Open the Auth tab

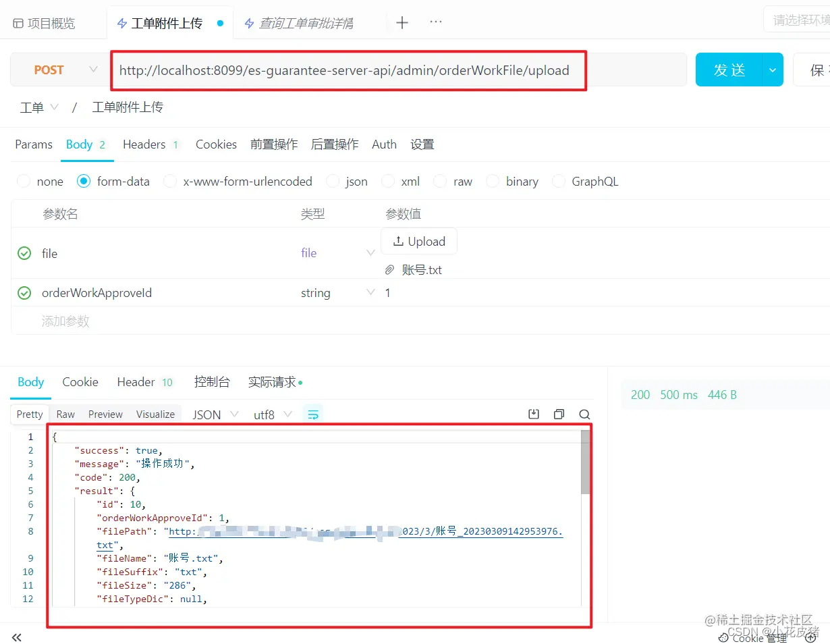(384, 144)
